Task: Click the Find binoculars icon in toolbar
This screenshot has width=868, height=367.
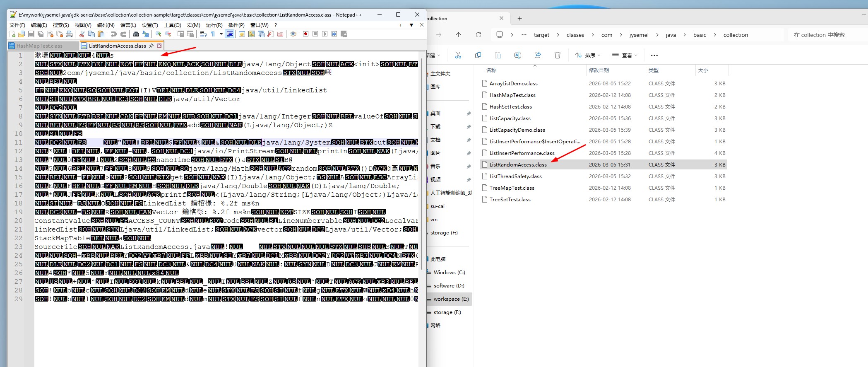Action: 136,34
